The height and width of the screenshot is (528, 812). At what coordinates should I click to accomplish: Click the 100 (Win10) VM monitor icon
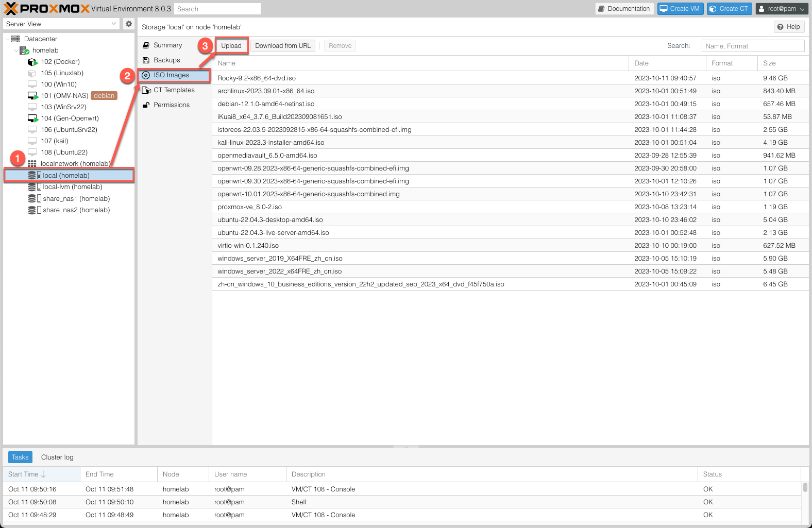(x=32, y=84)
